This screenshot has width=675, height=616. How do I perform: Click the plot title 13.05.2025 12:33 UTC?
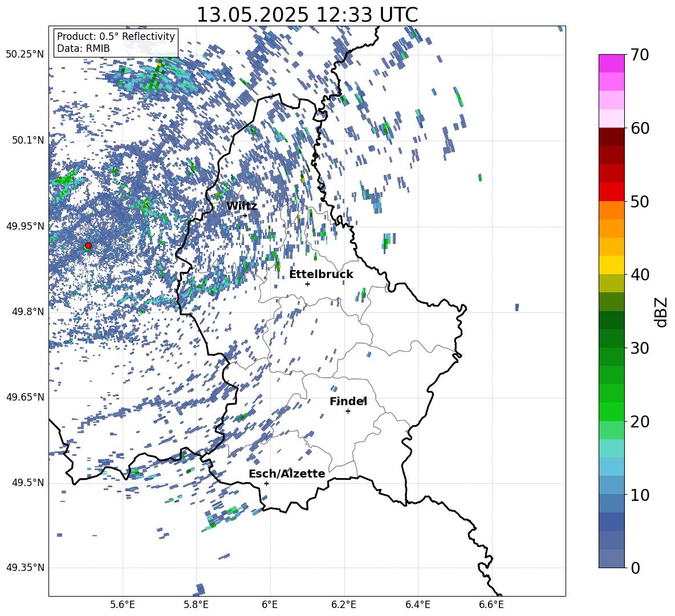pos(307,15)
